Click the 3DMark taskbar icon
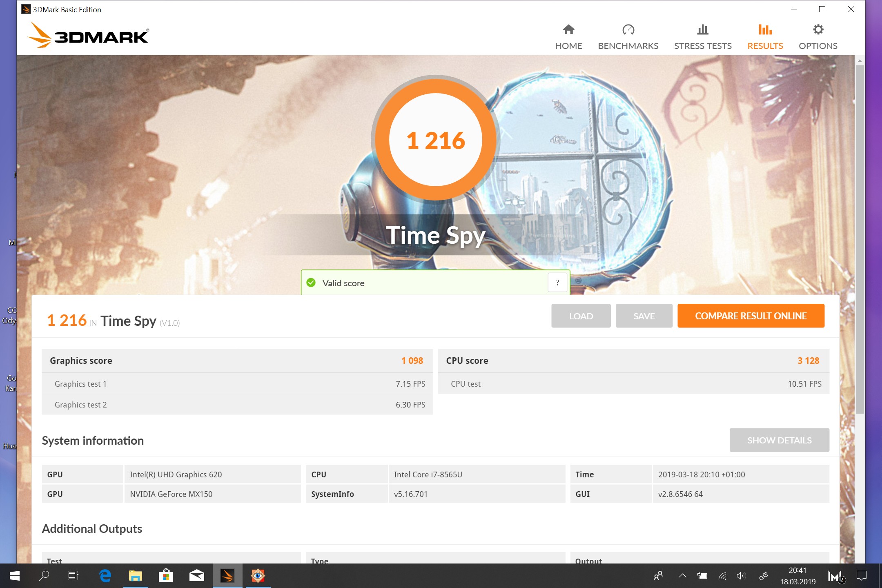This screenshot has height=588, width=882. click(227, 576)
